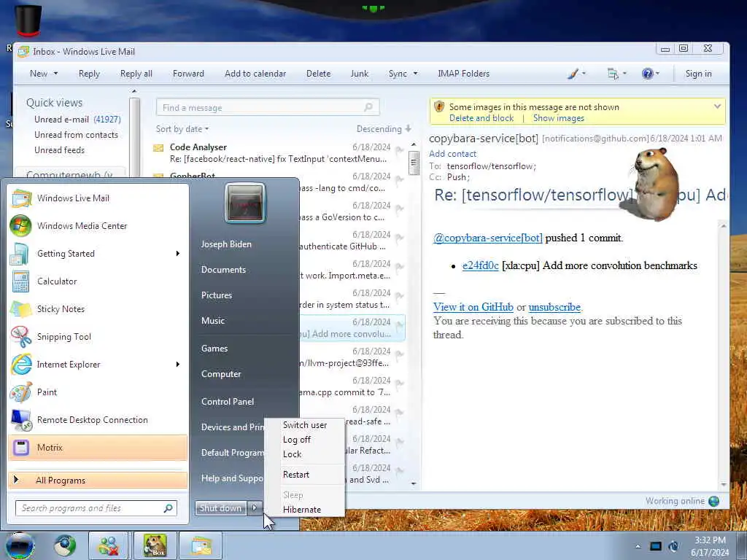Open Getting Started program
Screen dimensions: 747x560
click(98, 253)
